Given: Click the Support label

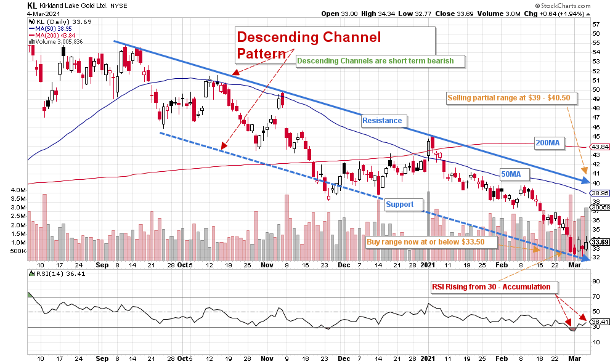Looking at the screenshot, I should (x=404, y=204).
